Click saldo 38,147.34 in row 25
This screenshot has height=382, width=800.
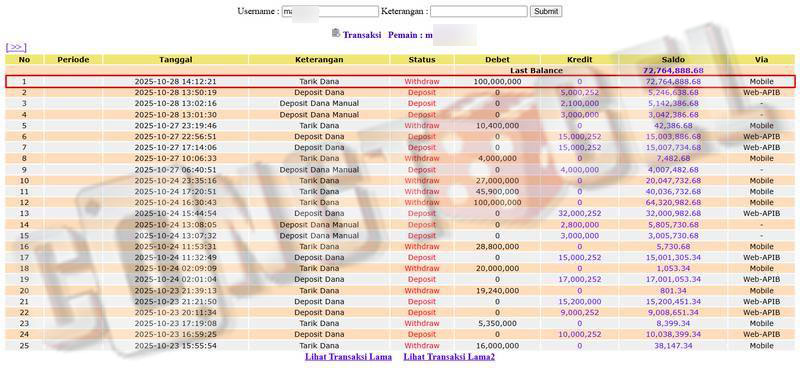coord(673,346)
